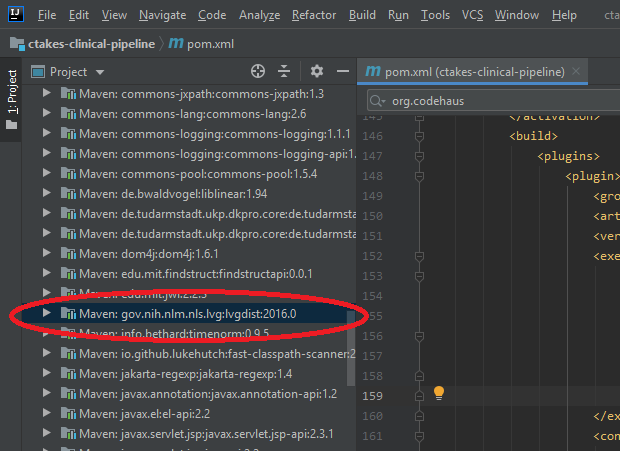Toggle the 1: Project tool window button

[12, 100]
